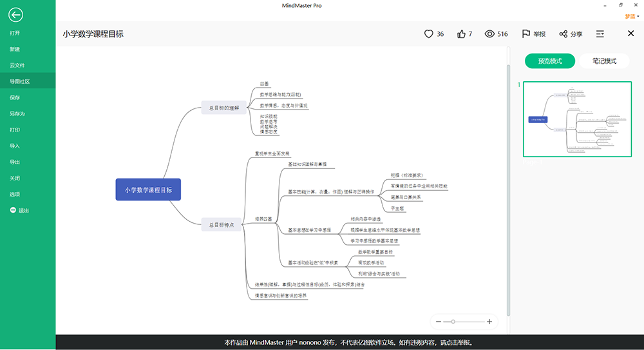Click the vertical scrollbar of canvas
The image size is (644, 350).
pyautogui.click(x=509, y=190)
